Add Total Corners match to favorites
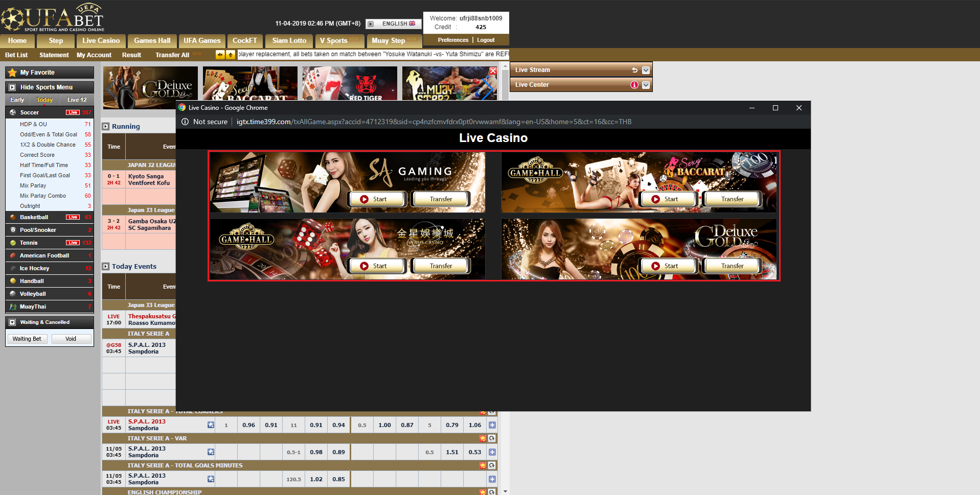Viewport: 980px width, 495px height. (211, 425)
